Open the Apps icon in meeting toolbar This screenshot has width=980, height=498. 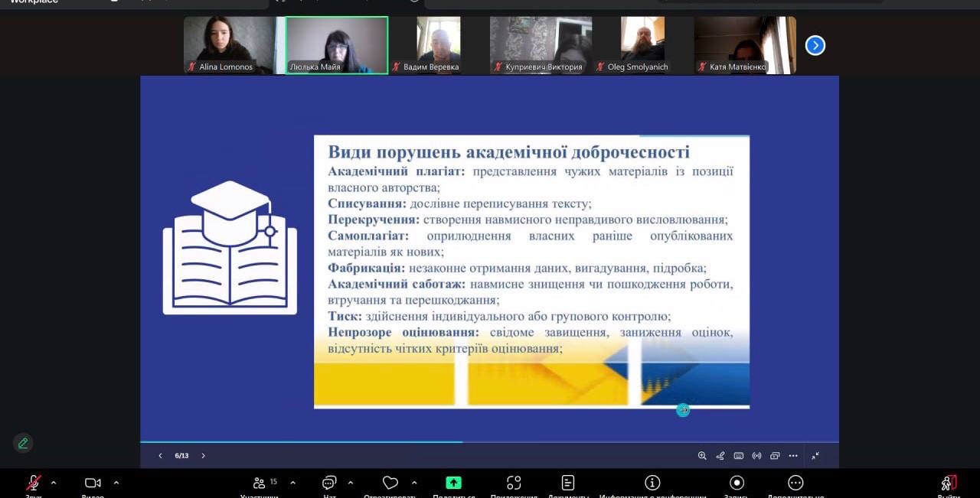pyautogui.click(x=514, y=483)
